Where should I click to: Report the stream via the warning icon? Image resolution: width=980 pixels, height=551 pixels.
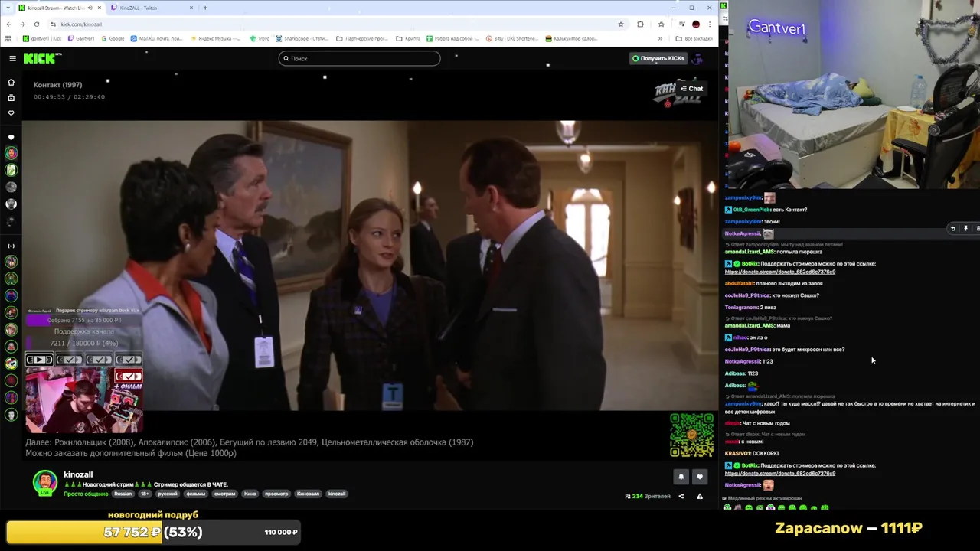click(699, 496)
